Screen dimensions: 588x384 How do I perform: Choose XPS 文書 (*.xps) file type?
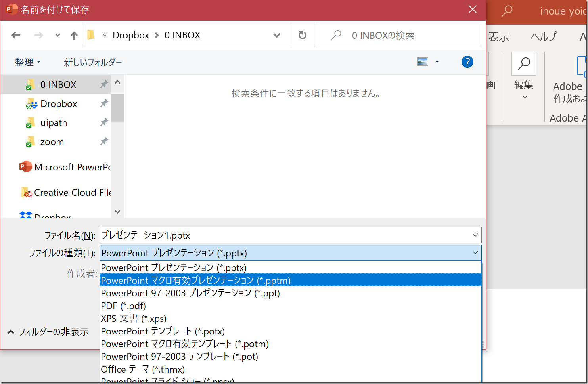(291, 319)
